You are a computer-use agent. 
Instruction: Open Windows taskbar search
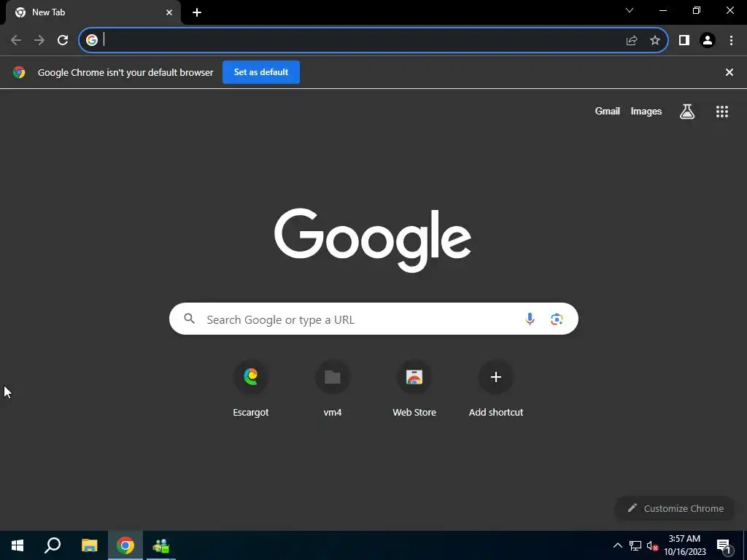click(x=53, y=545)
